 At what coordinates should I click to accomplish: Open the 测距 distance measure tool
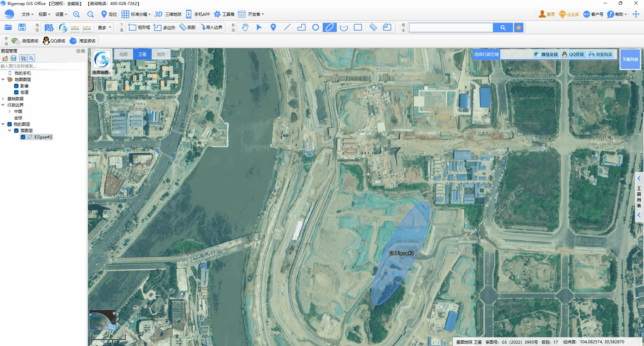pos(187,28)
